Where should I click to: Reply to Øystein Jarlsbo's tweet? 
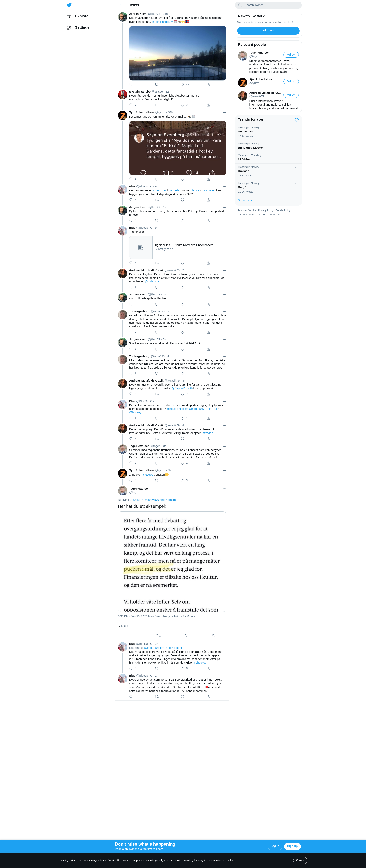[131, 105]
